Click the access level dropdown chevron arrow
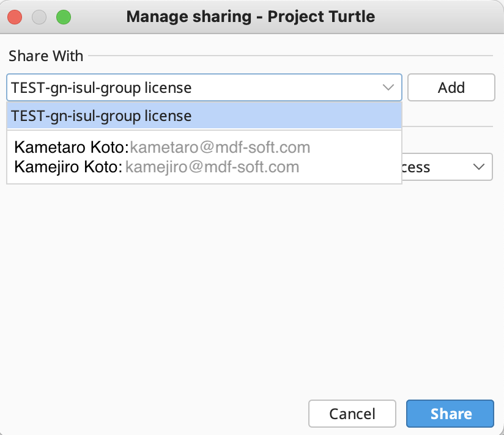The image size is (504, 435). (478, 167)
